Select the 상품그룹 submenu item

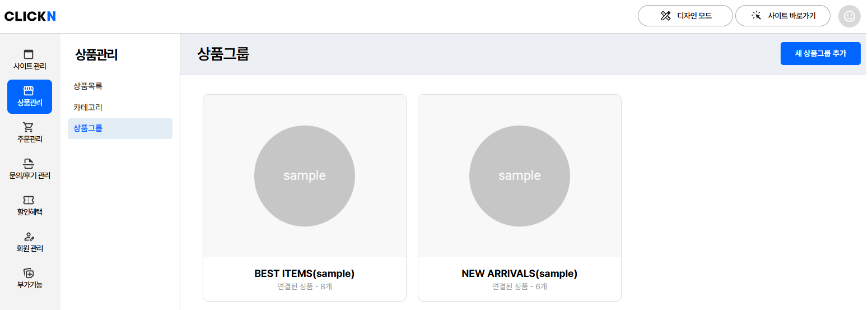[120, 128]
